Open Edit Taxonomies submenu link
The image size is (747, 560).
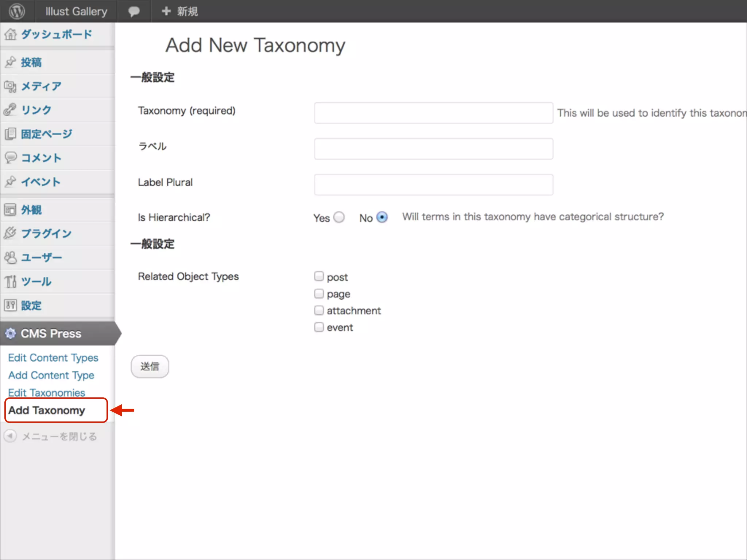tap(46, 393)
